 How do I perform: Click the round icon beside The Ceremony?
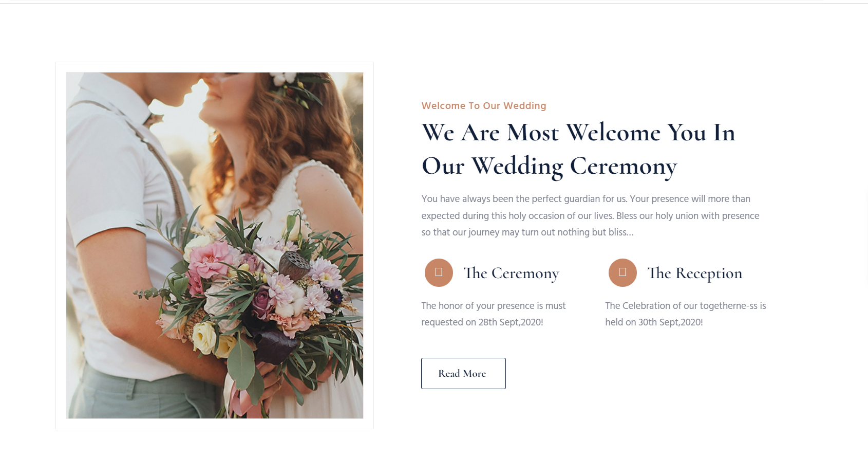coord(439,272)
